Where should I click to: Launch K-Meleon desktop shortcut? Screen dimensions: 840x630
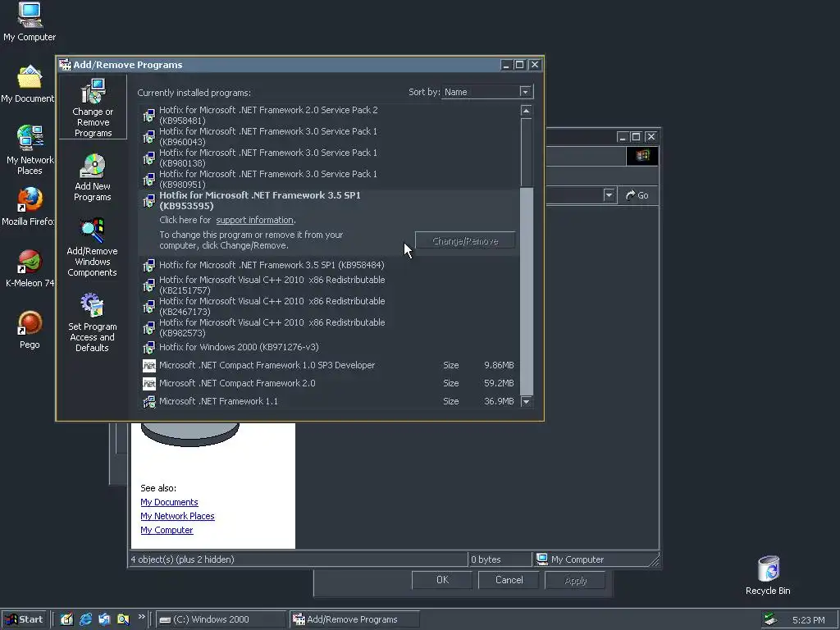30,268
